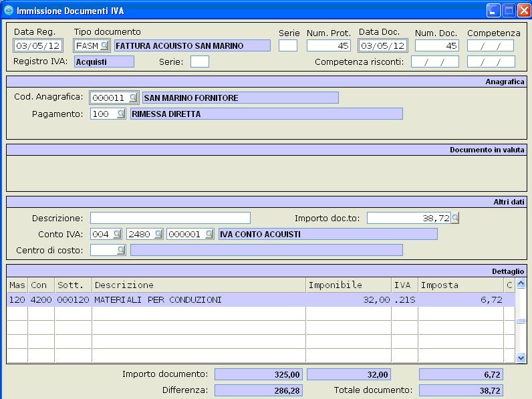
Task: Click the Imposta cell 6,72 in grid
Action: click(460, 299)
